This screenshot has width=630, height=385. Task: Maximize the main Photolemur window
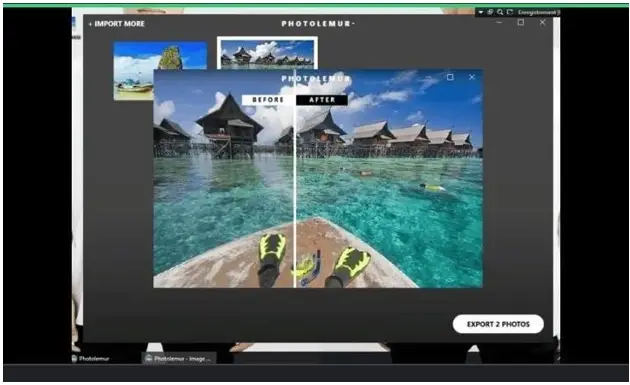pos(521,23)
